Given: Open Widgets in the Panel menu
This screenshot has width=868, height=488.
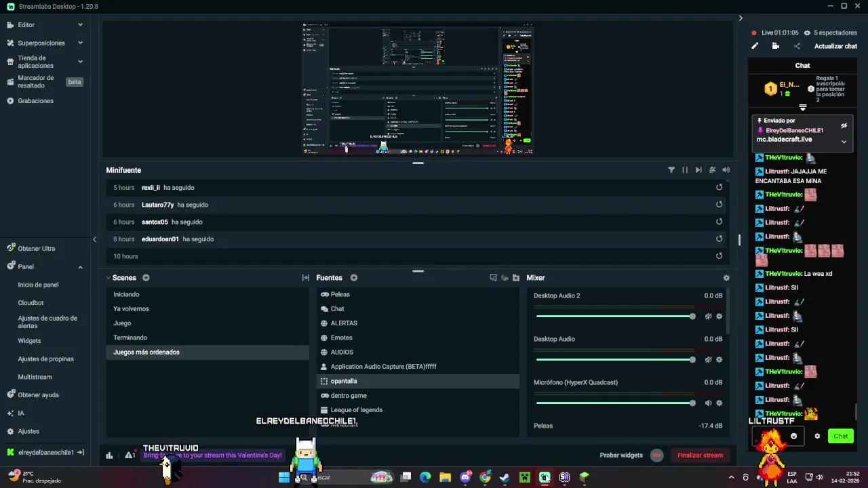Looking at the screenshot, I should click(29, 341).
